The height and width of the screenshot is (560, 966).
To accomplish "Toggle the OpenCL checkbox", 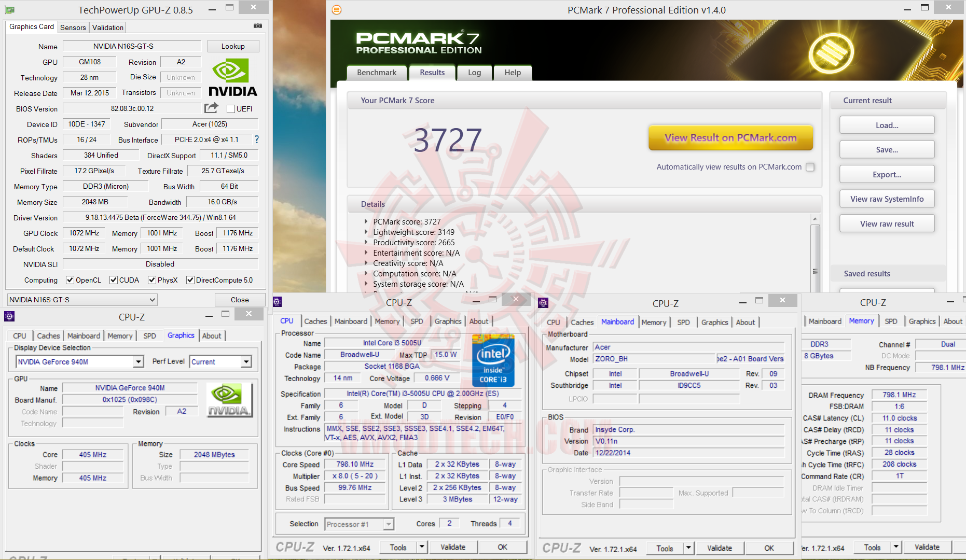I will point(70,280).
